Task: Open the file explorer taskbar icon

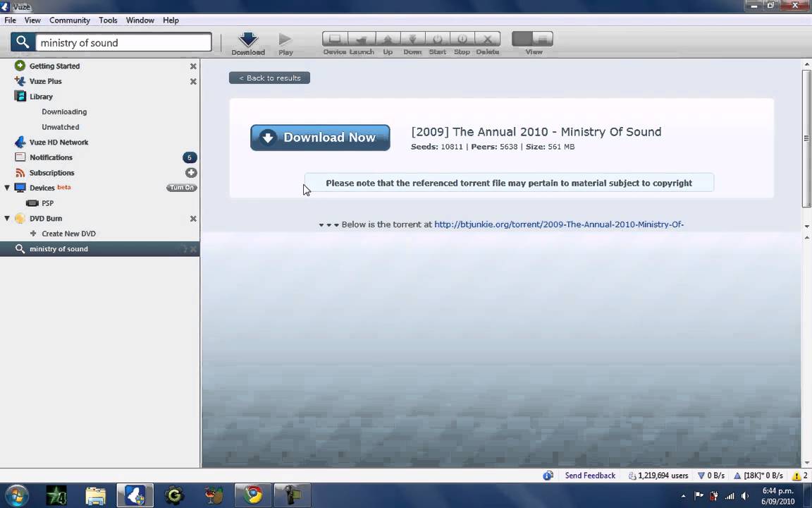Action: tap(95, 495)
